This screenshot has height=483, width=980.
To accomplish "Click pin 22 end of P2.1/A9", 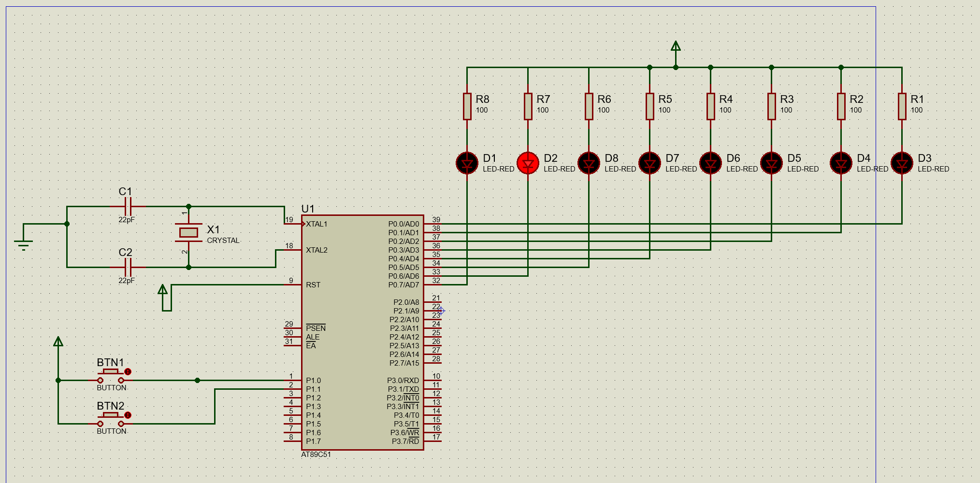I will click(440, 311).
